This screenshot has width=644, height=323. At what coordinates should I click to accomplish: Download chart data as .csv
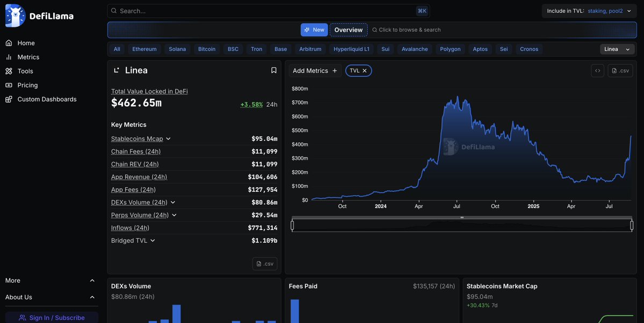pos(620,71)
